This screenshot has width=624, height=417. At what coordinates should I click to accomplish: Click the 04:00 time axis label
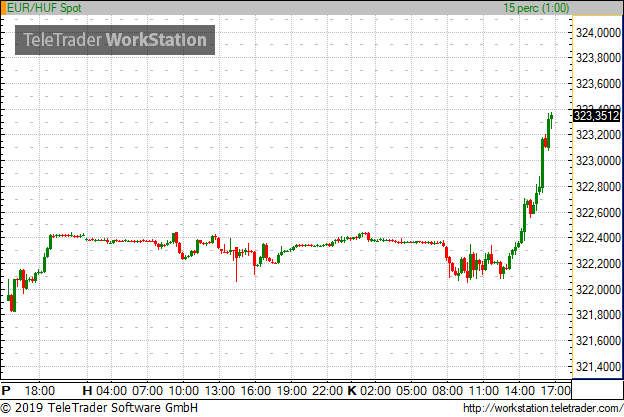(111, 390)
